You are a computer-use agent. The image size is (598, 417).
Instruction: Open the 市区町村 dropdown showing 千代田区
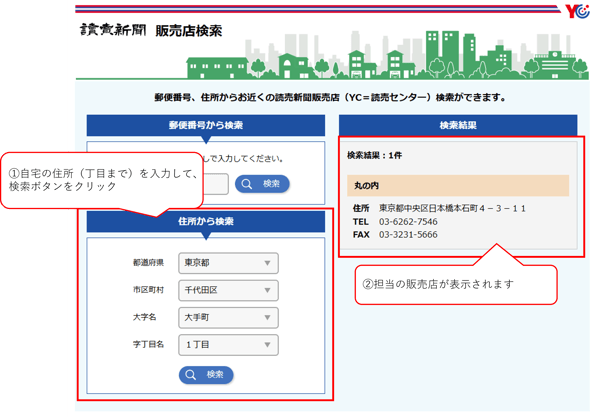228,290
